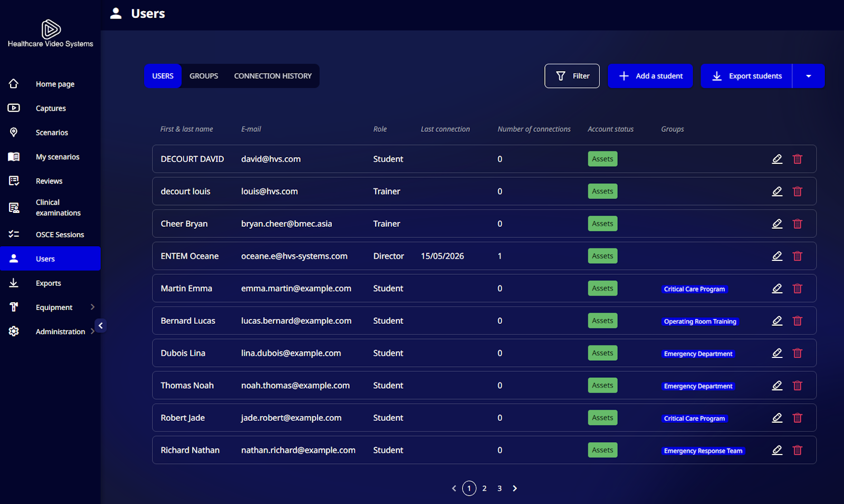
Task: Open Clinical examinations section
Action: point(50,208)
